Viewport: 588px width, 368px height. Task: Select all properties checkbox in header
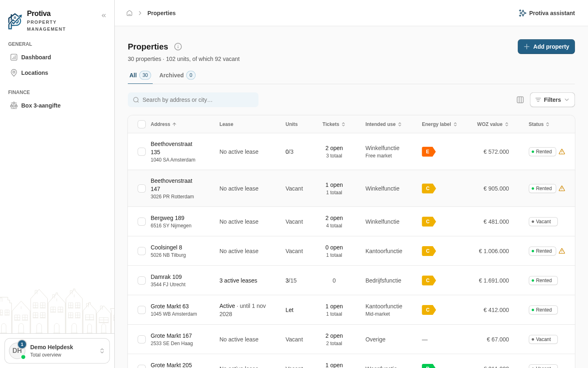click(x=142, y=124)
